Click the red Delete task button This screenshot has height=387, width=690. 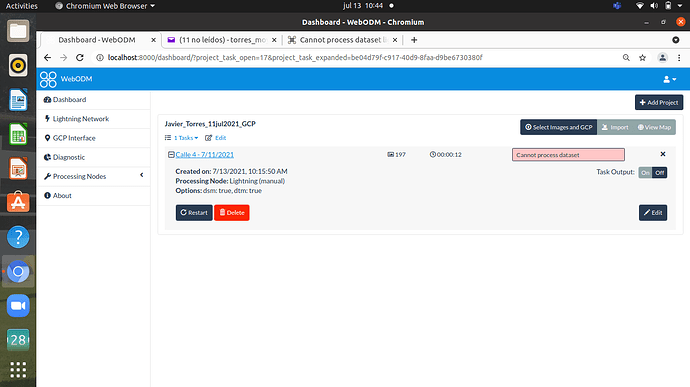(x=232, y=213)
